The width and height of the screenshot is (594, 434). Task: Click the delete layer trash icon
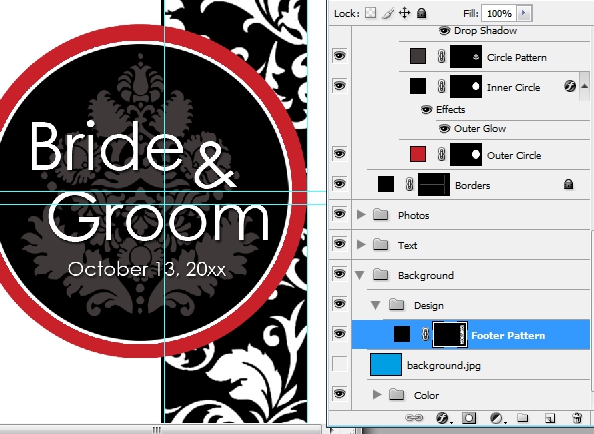(x=577, y=418)
